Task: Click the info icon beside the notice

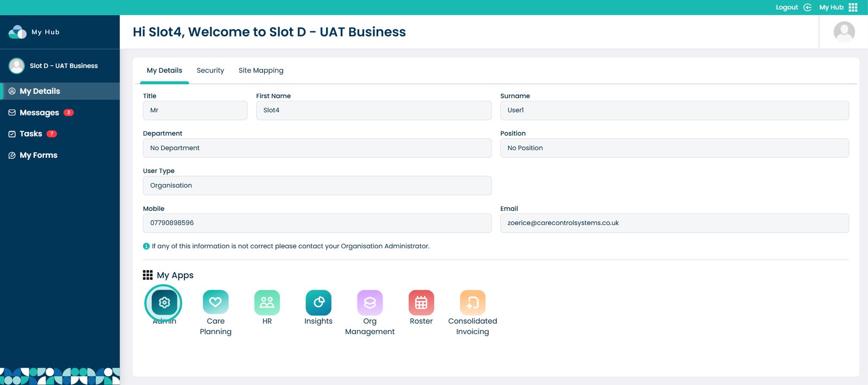Action: coord(146,246)
